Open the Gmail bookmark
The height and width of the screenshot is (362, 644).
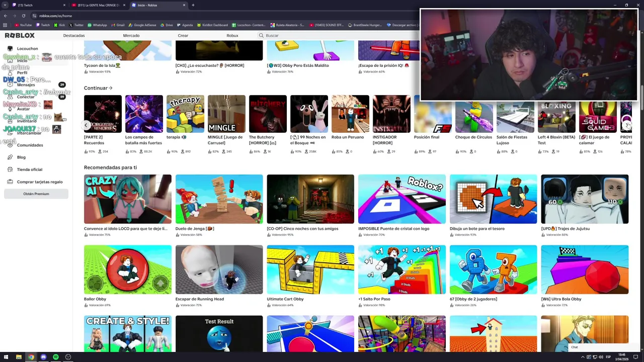coord(118,25)
